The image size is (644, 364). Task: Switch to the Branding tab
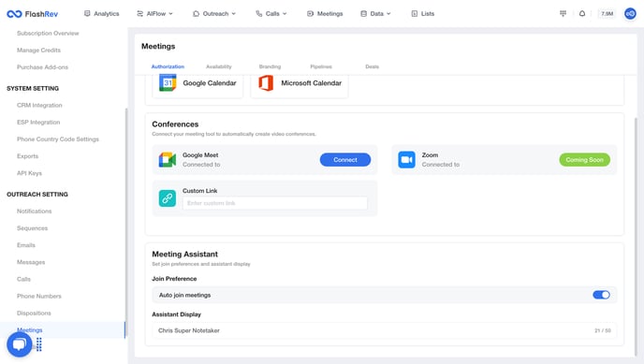point(270,66)
